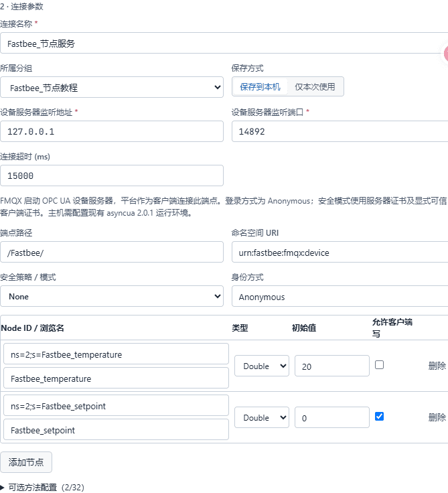The width and height of the screenshot is (448, 493).
Task: Edit browse name Fastbee_temperature field
Action: pyautogui.click(x=116, y=378)
